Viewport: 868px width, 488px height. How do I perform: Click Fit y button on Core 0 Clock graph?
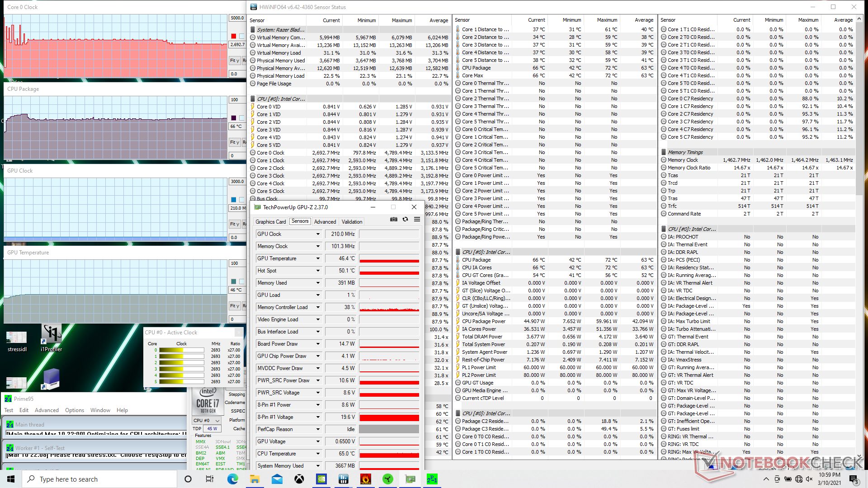point(234,61)
